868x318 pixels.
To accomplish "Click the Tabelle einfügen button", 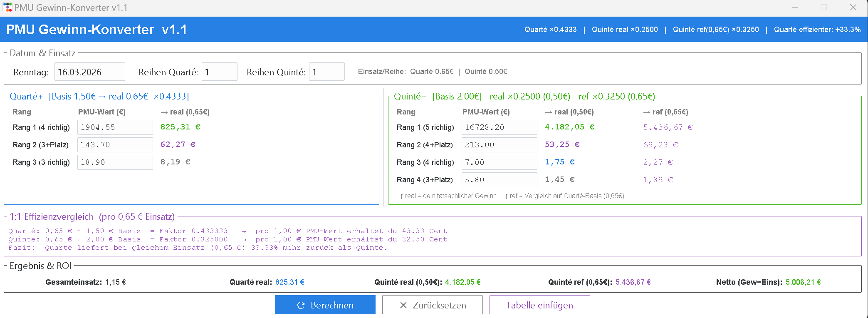I will pos(539,305).
